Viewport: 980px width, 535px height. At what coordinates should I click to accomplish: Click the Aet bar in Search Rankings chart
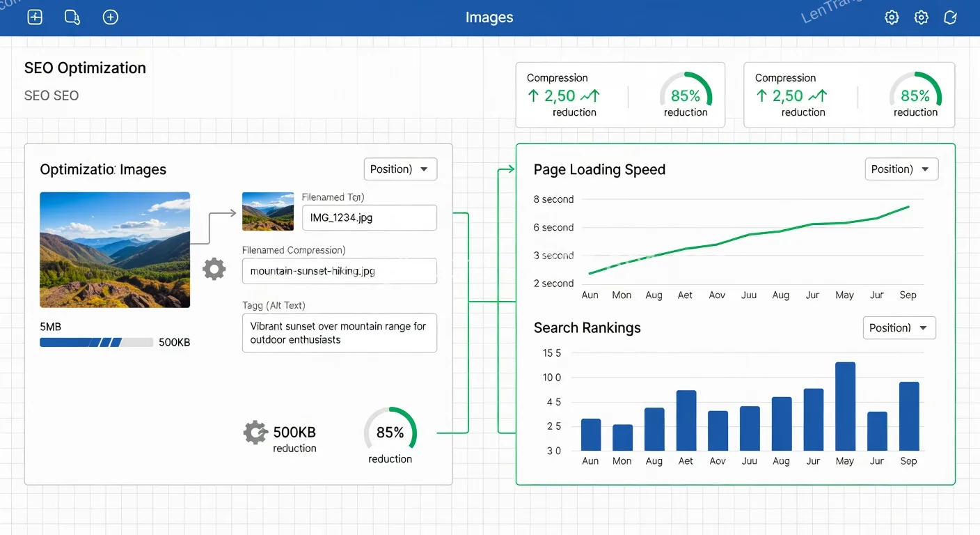pos(686,421)
